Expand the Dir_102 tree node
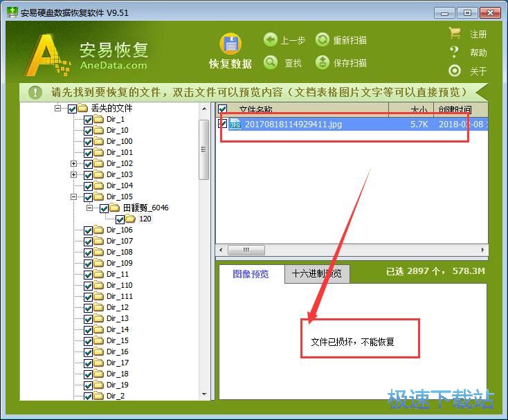Screen dimensions: 508x420 click(x=73, y=163)
